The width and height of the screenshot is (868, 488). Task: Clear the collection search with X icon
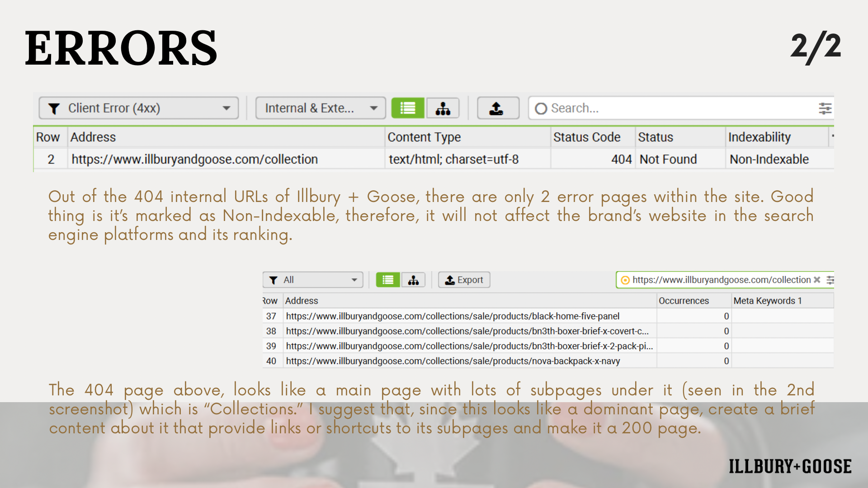tap(817, 280)
